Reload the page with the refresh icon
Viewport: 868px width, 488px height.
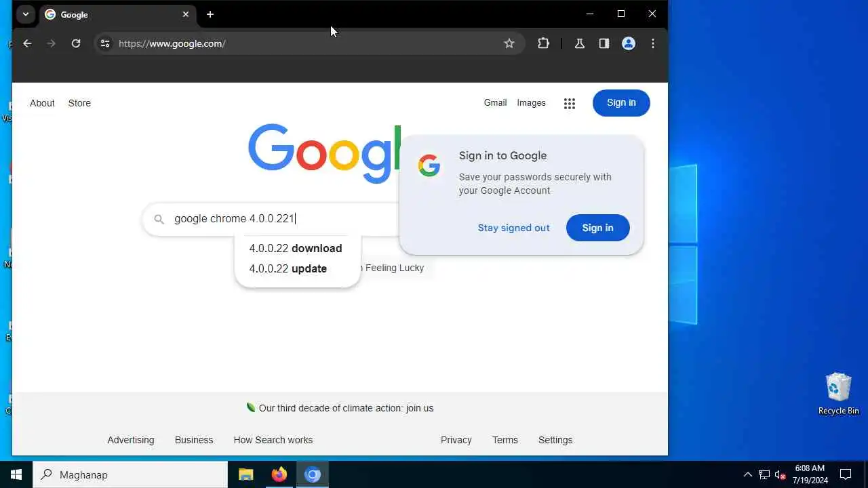point(76,43)
